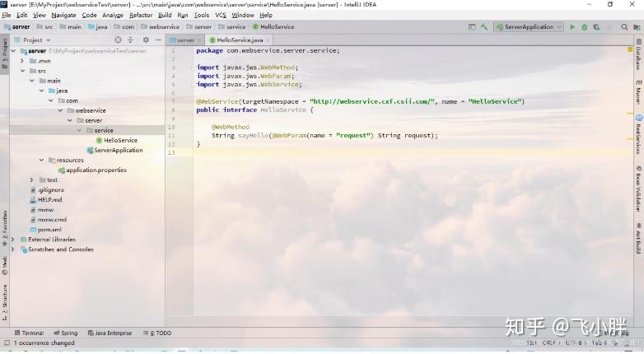This screenshot has height=354, width=644.
Task: Locate current file using scroll-from-source icon
Action: pyautogui.click(x=118, y=40)
